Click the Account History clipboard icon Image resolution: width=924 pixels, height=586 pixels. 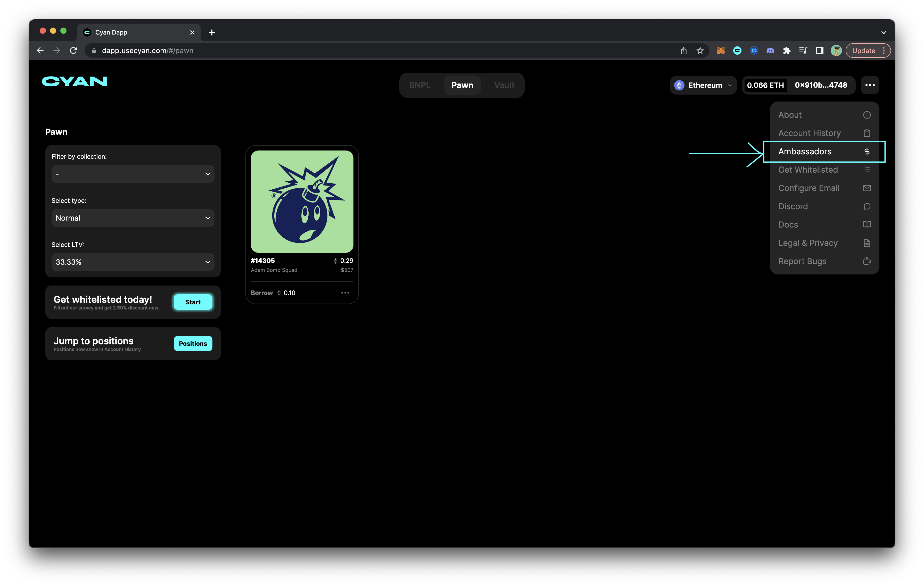coord(867,133)
